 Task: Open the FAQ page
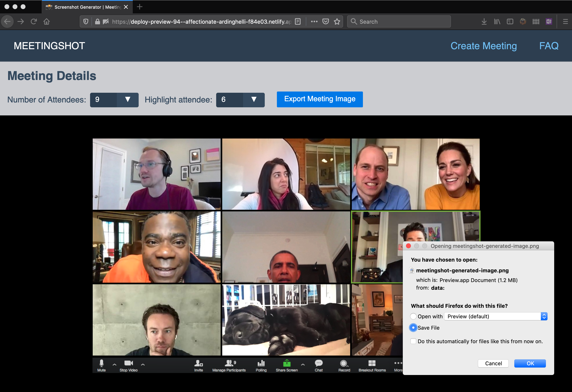click(x=549, y=46)
